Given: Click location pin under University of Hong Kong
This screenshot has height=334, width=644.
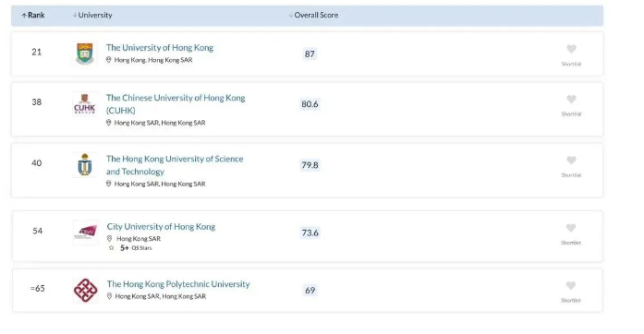Looking at the screenshot, I should pyautogui.click(x=109, y=60).
